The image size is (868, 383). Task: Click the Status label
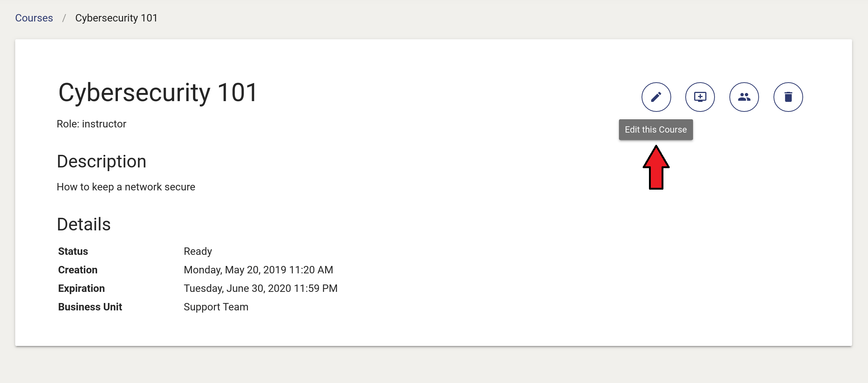coord(73,252)
